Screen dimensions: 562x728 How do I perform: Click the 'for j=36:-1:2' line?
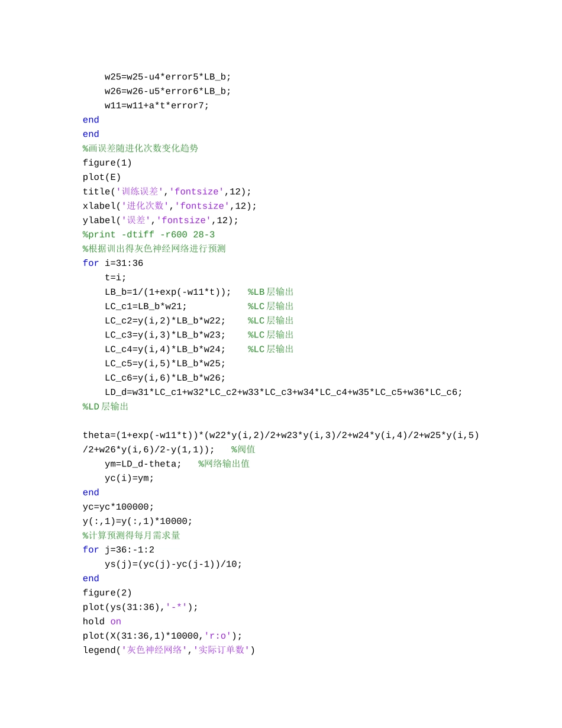point(118,550)
